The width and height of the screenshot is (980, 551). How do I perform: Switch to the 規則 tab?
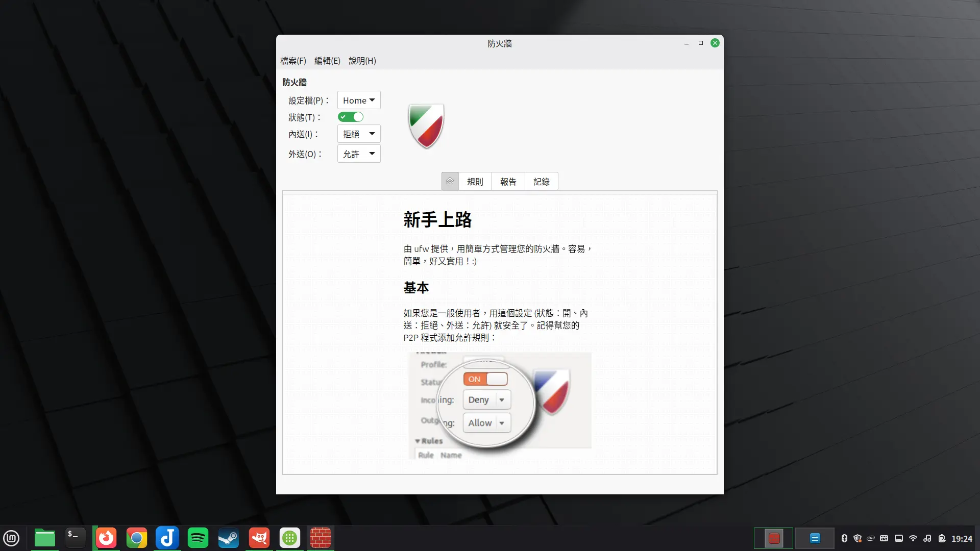[475, 181]
